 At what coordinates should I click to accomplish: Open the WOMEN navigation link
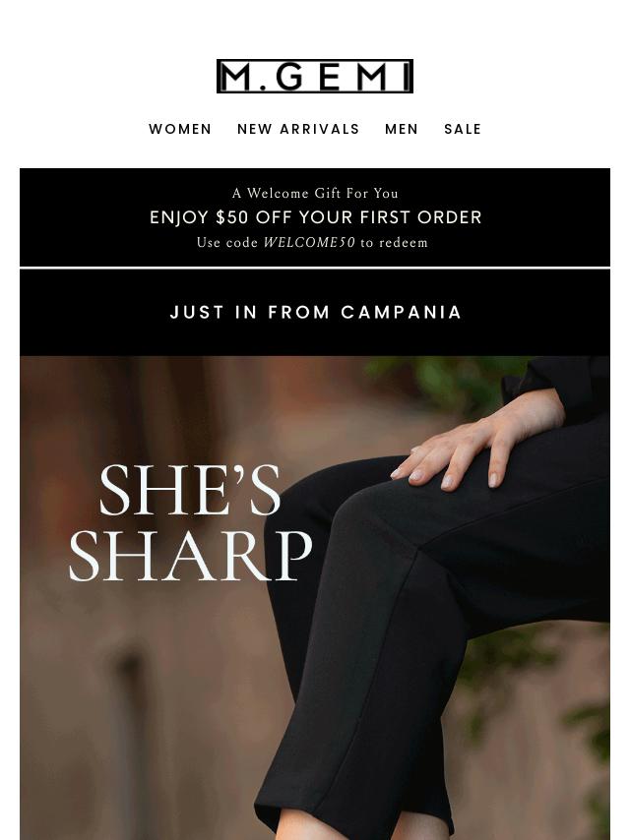tap(180, 129)
